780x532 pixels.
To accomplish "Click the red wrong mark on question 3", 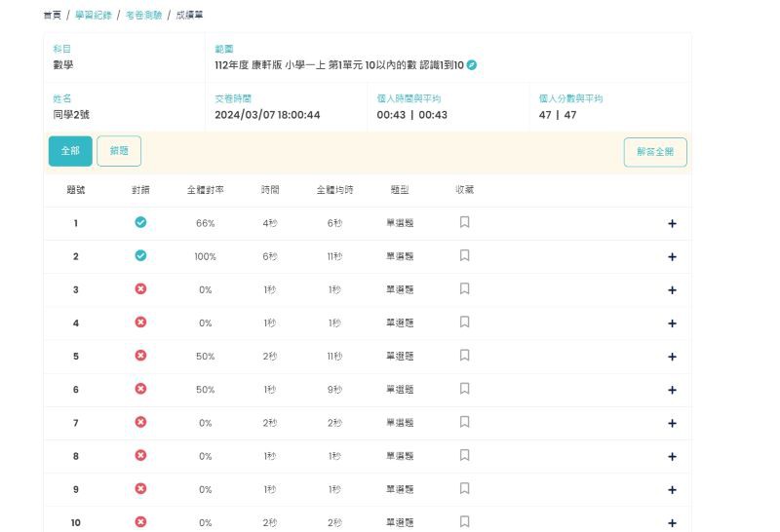I will point(140,289).
